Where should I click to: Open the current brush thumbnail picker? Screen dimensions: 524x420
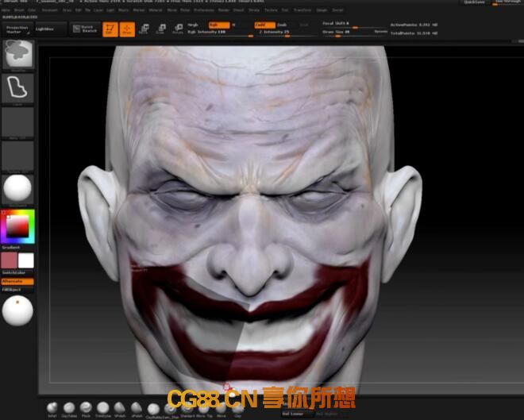click(18, 54)
